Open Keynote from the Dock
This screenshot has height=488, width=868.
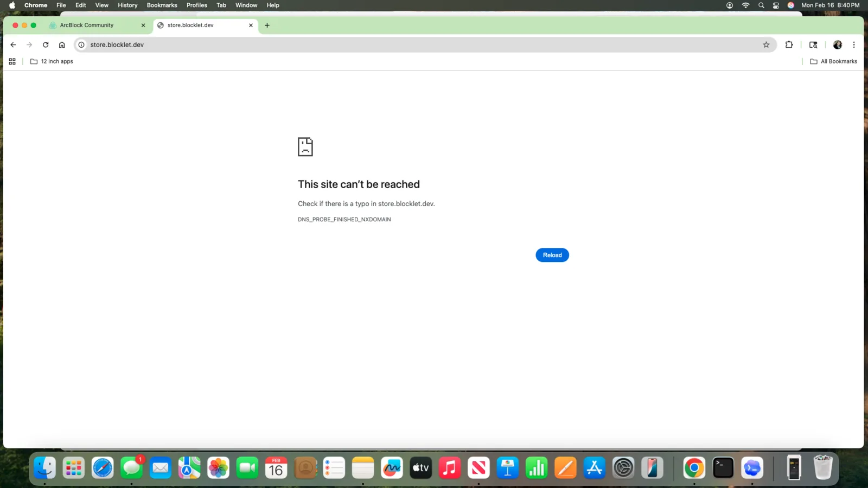click(x=508, y=468)
